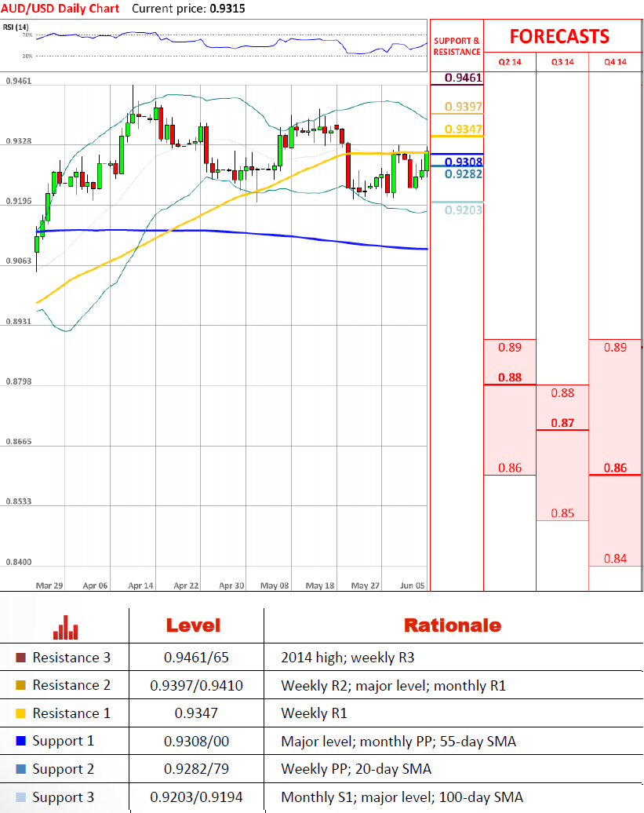Click the Level column header
Viewport: 644px width, 813px height.
[193, 625]
